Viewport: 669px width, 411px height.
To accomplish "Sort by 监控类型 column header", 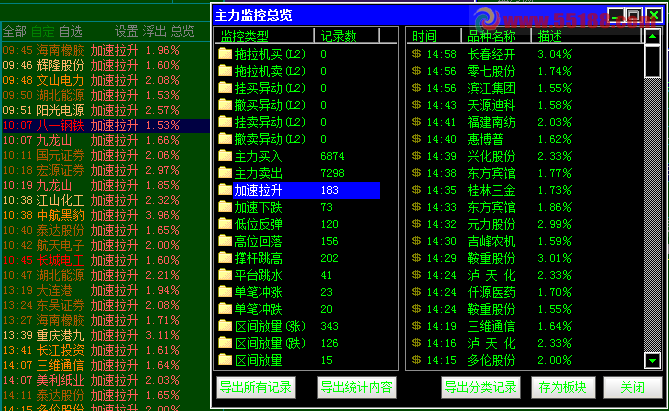I will [x=265, y=36].
